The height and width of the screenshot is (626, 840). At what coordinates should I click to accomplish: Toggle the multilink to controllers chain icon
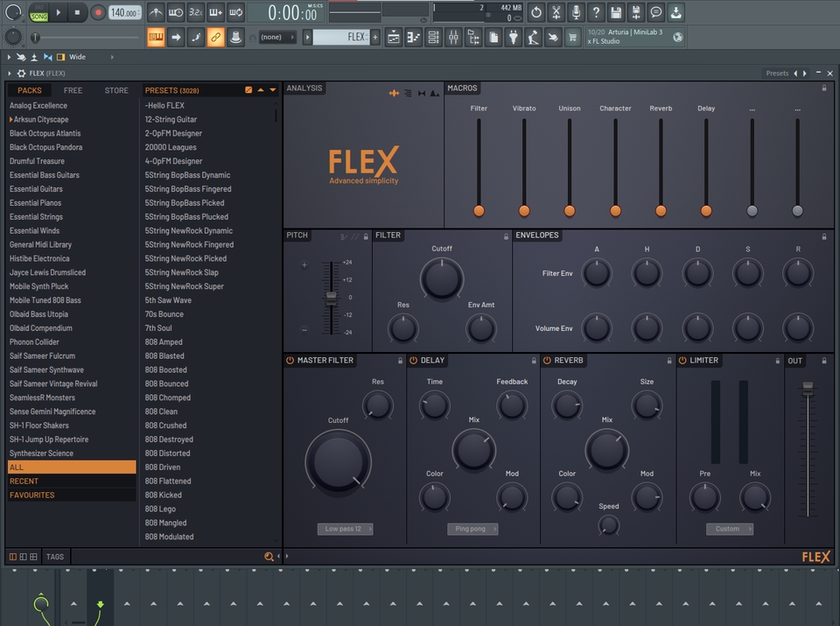tap(215, 37)
